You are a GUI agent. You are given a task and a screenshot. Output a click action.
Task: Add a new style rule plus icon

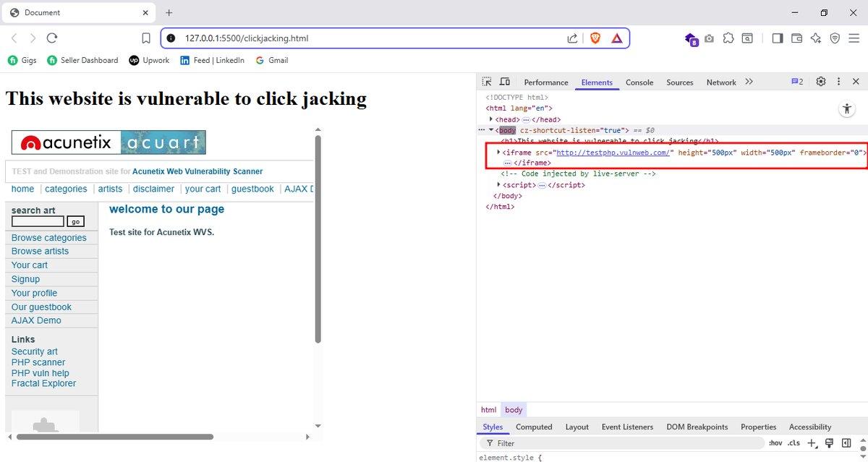pyautogui.click(x=812, y=443)
